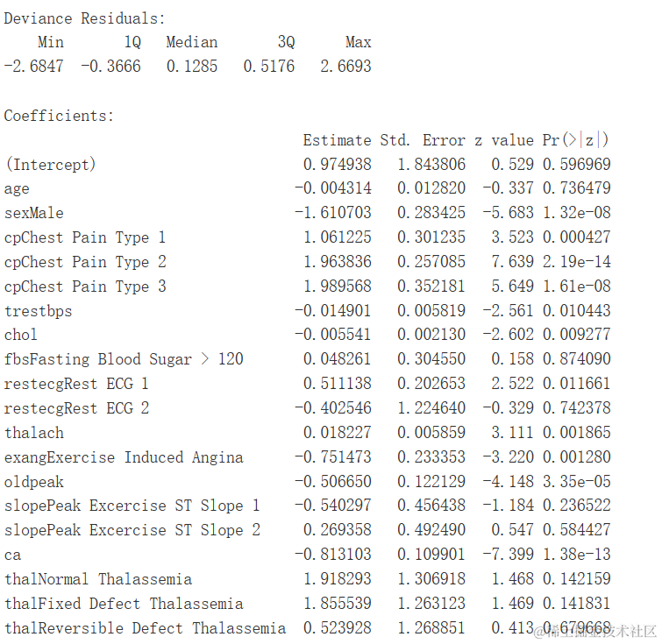Screen dimensions: 662x644
Task: Click the sexMale coefficient row label
Action: click(x=34, y=213)
